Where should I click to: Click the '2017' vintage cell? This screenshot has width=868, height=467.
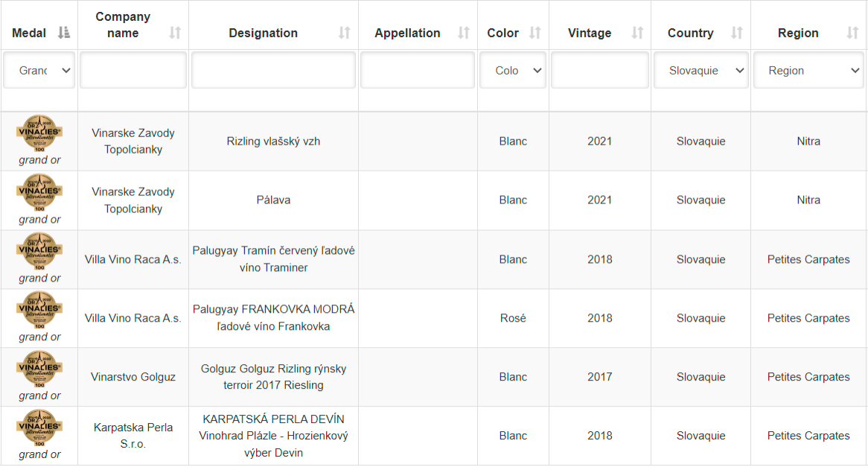click(x=599, y=377)
